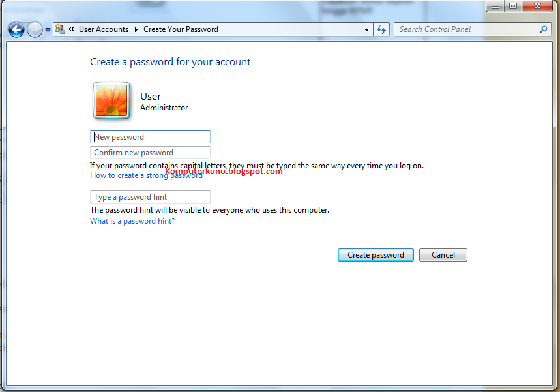Select Create Your Password breadcrumb item
The image size is (560, 392).
(x=181, y=29)
